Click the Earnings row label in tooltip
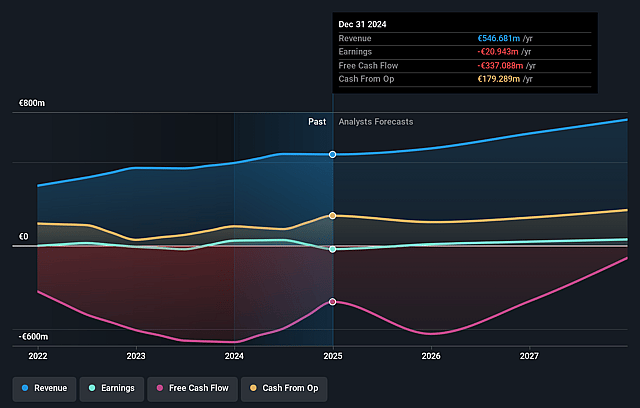This screenshot has height=408, width=640. coord(355,52)
